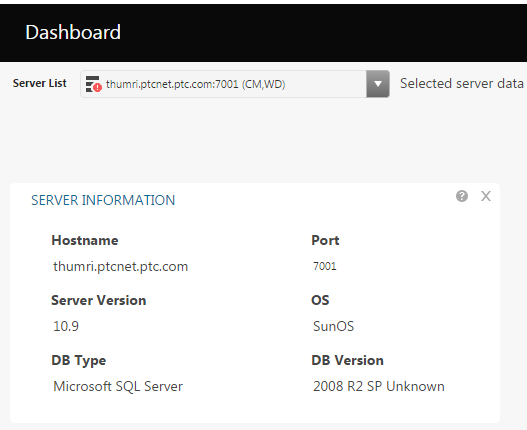This screenshot has height=430, width=527.
Task: Click the DB Version field label
Action: (347, 360)
